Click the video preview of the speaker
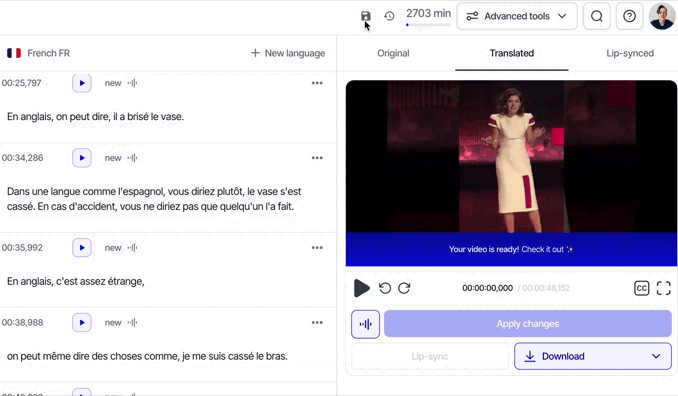The height and width of the screenshot is (396, 678). click(x=512, y=156)
